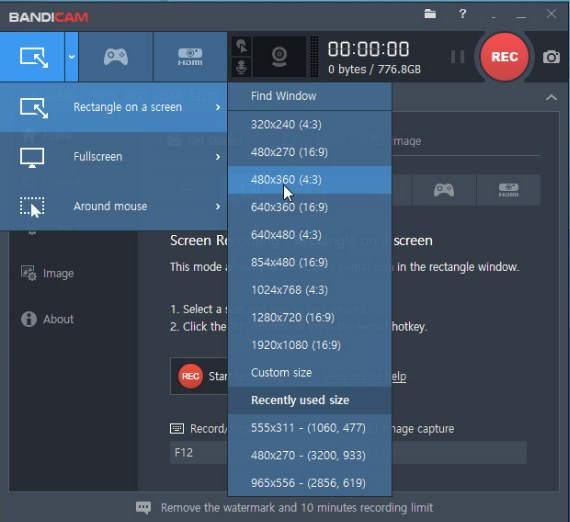Click the Around mouse cursor icon
Screen dimensions: 570x522
click(32, 207)
